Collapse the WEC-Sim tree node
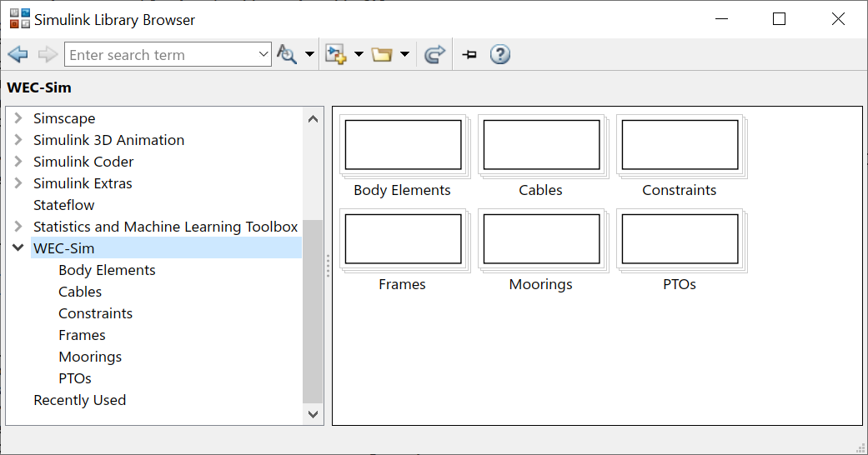 point(18,247)
